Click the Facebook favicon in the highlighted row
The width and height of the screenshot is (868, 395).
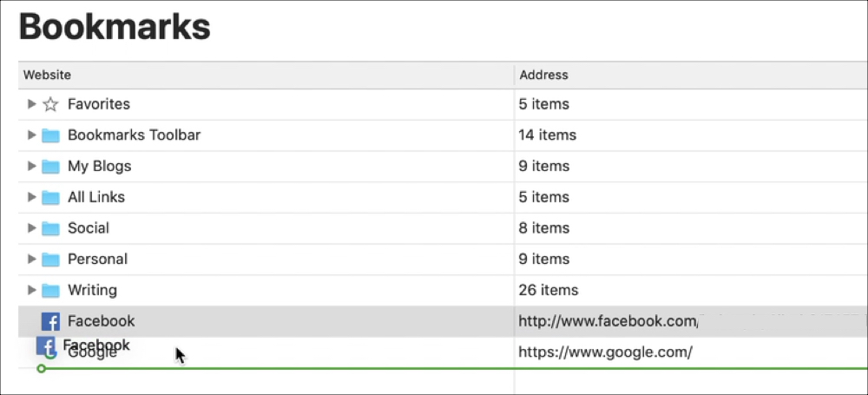50,321
